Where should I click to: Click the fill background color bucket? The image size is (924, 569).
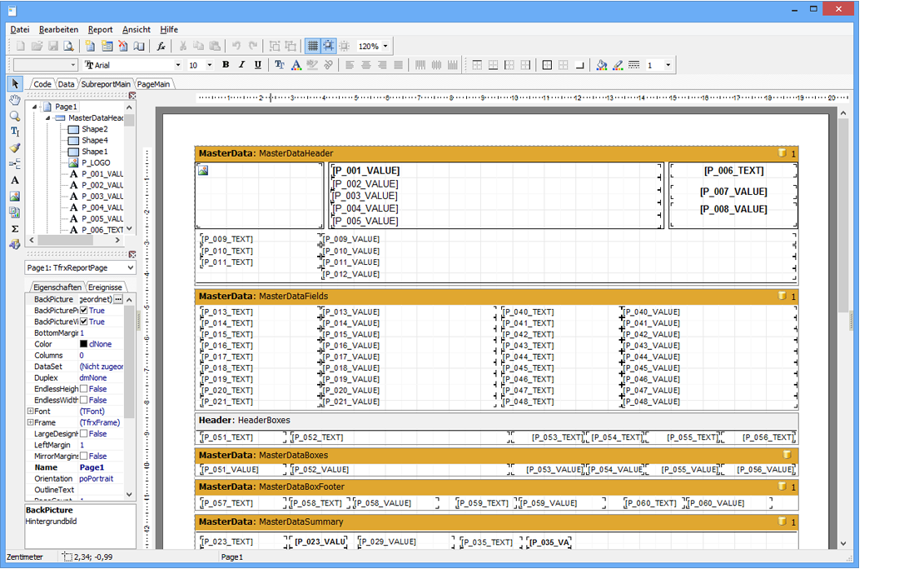coord(602,65)
